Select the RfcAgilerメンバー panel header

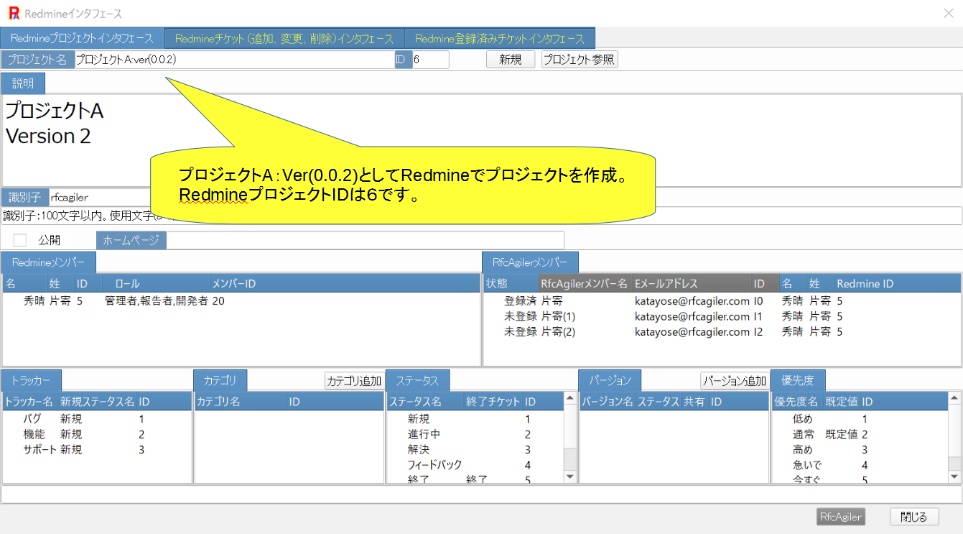pos(530,262)
